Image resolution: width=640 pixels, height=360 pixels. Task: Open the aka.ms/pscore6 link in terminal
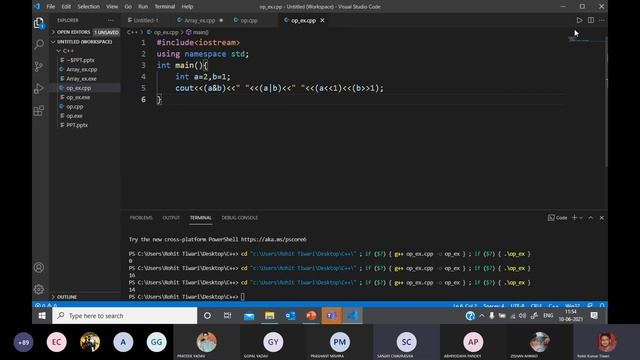click(x=273, y=239)
